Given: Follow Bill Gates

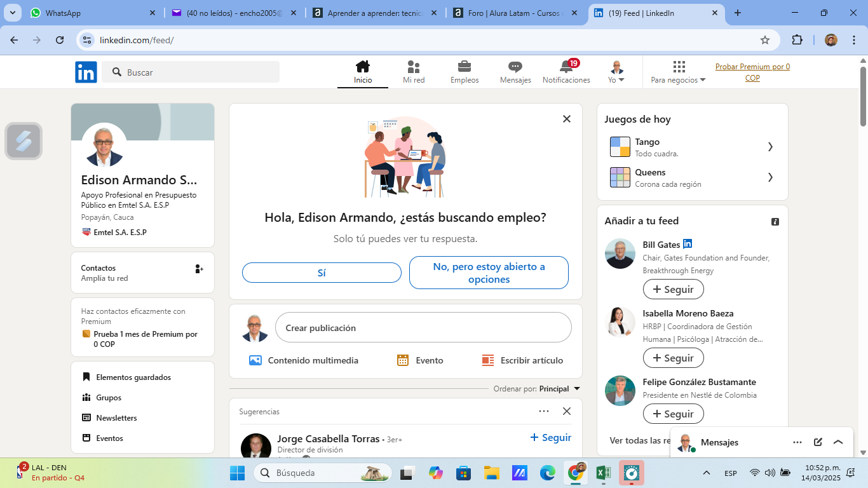Looking at the screenshot, I should click(673, 289).
